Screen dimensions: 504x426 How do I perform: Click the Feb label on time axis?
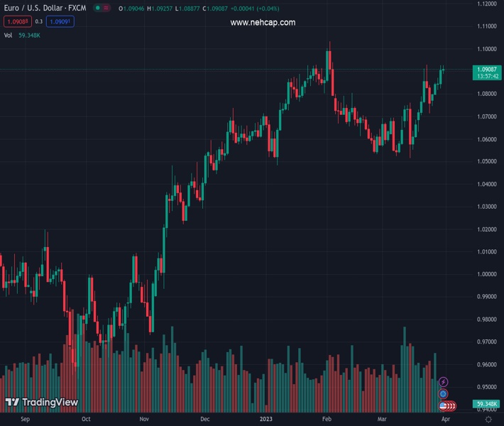pos(326,420)
